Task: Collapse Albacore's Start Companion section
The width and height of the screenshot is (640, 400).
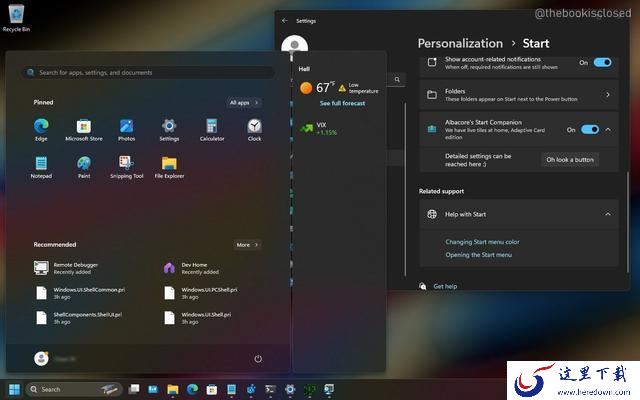Action: pyautogui.click(x=608, y=129)
